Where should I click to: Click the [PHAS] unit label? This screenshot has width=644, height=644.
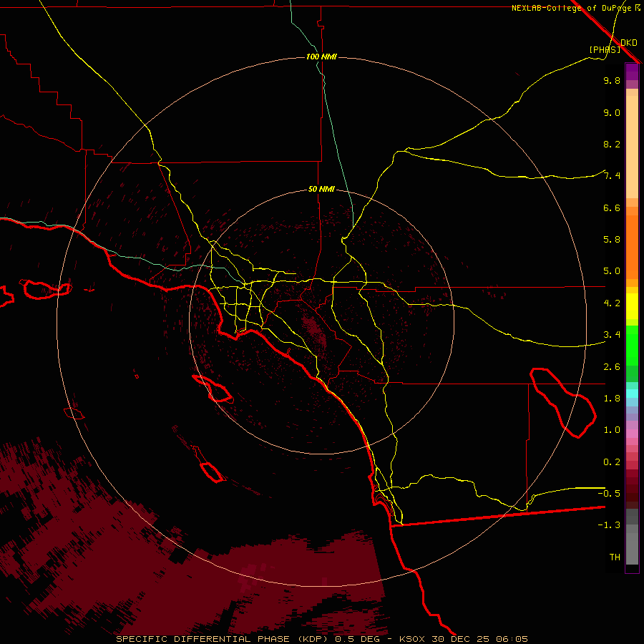click(x=604, y=49)
